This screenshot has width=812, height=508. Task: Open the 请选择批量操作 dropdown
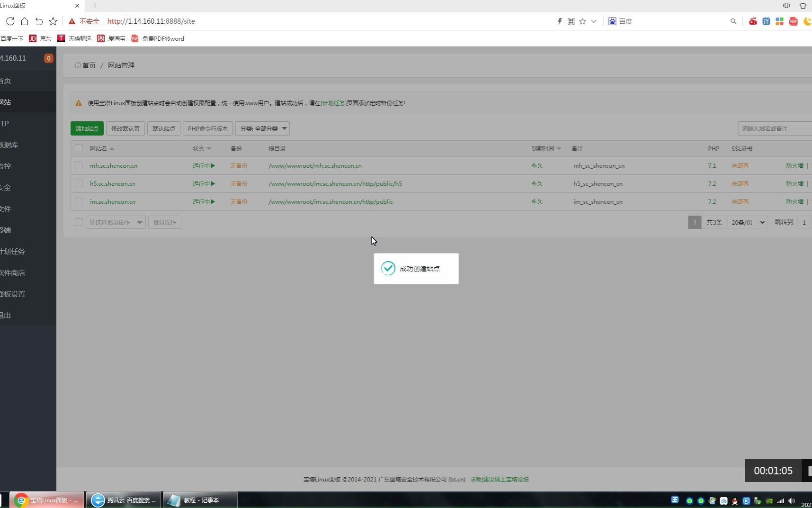(116, 222)
